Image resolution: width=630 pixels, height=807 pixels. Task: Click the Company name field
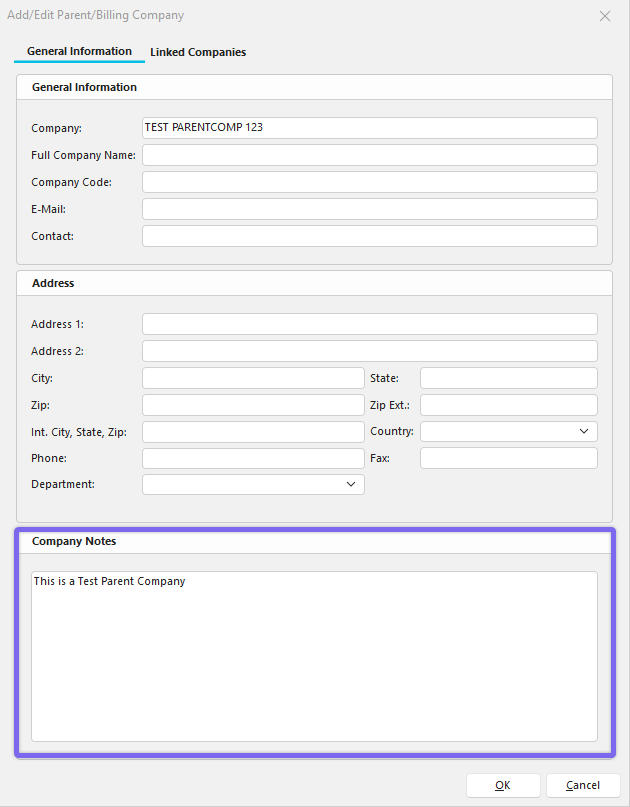369,128
